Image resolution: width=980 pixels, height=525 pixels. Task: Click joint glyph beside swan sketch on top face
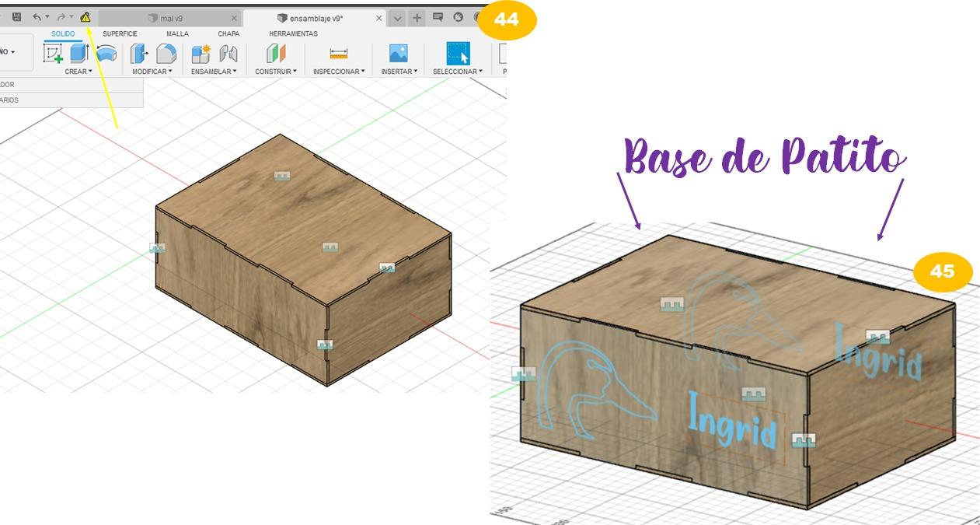(x=672, y=304)
